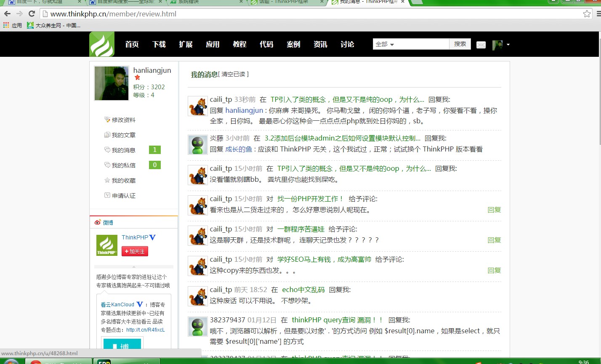Go back with browser back arrow
Screen dimensions: 601x364
coord(7,14)
